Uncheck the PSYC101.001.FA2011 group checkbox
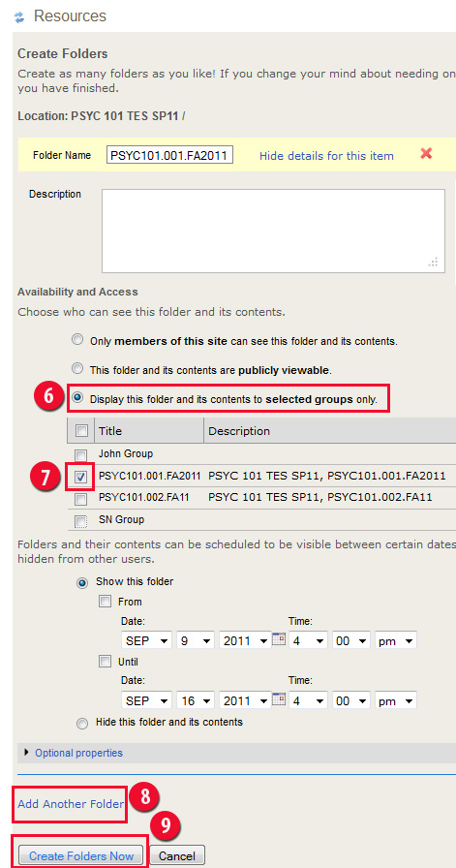 (x=80, y=477)
